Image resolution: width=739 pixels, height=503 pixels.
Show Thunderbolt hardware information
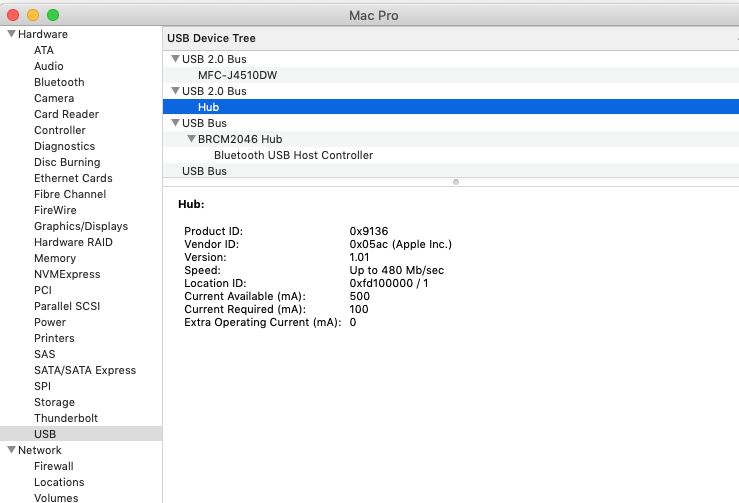tap(68, 418)
